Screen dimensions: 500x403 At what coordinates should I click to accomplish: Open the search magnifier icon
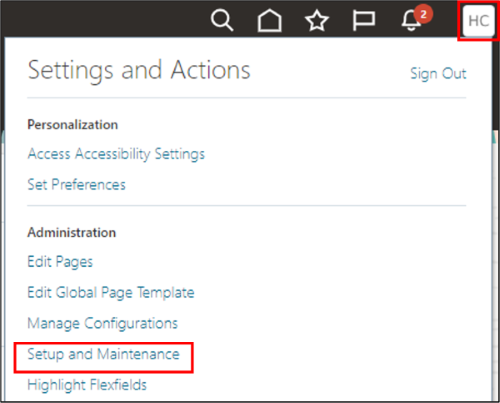coord(222,21)
